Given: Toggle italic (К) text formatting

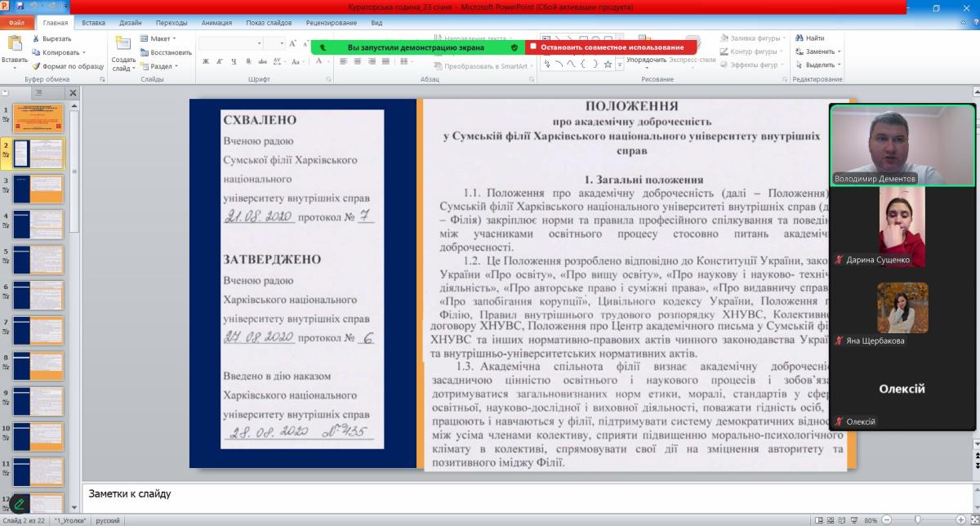Looking at the screenshot, I should [220, 61].
